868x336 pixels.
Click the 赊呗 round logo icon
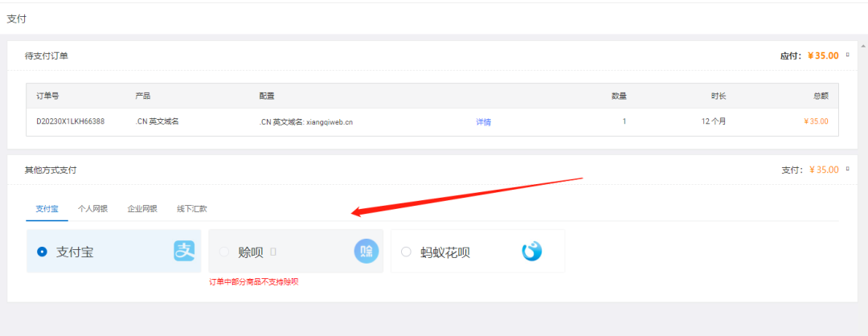coord(366,252)
